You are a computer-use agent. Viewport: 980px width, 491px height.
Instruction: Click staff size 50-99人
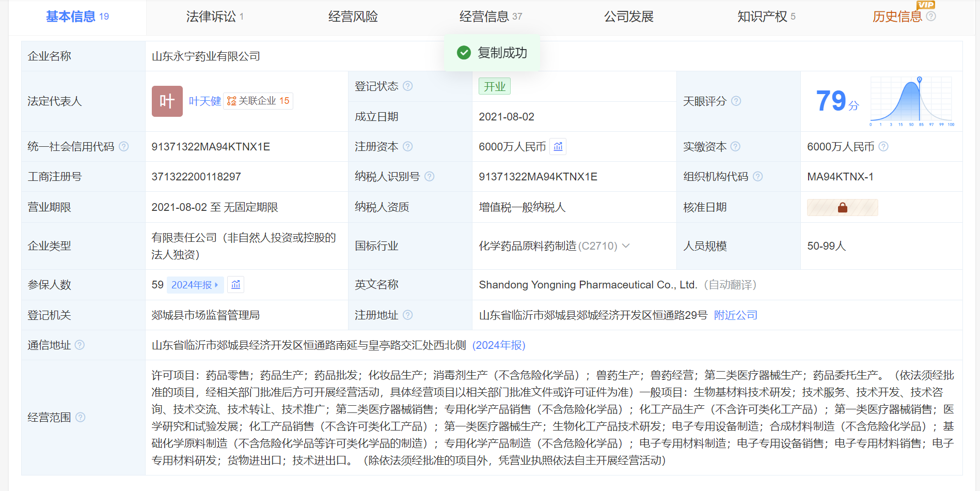point(827,246)
